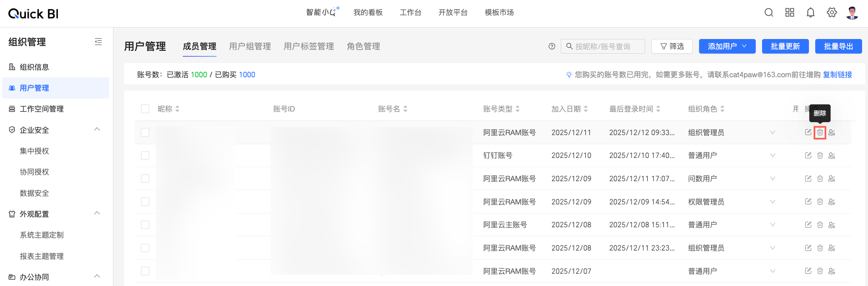Collapse the 办公协同 sidebar section

[x=97, y=277]
